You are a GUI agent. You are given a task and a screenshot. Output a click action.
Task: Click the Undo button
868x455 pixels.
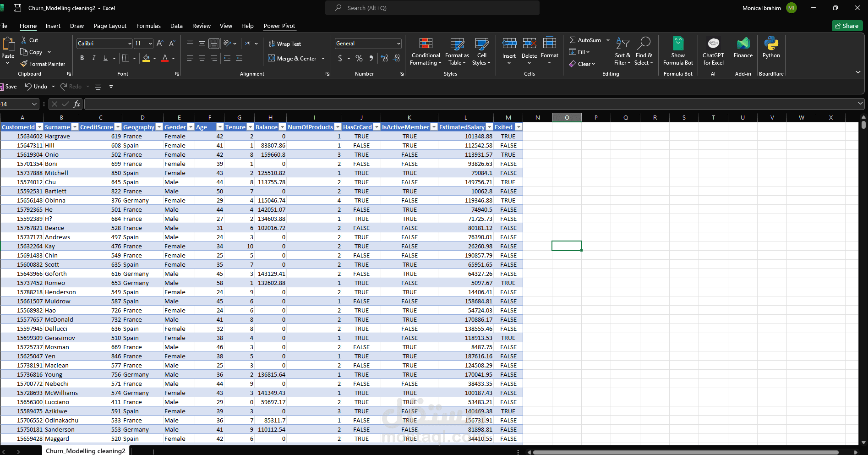click(x=36, y=87)
